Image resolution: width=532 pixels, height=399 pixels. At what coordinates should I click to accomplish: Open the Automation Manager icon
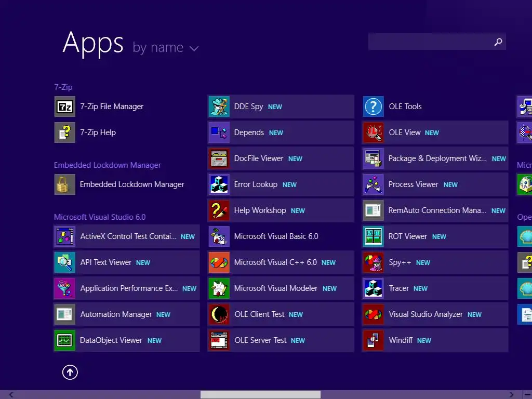pos(65,314)
